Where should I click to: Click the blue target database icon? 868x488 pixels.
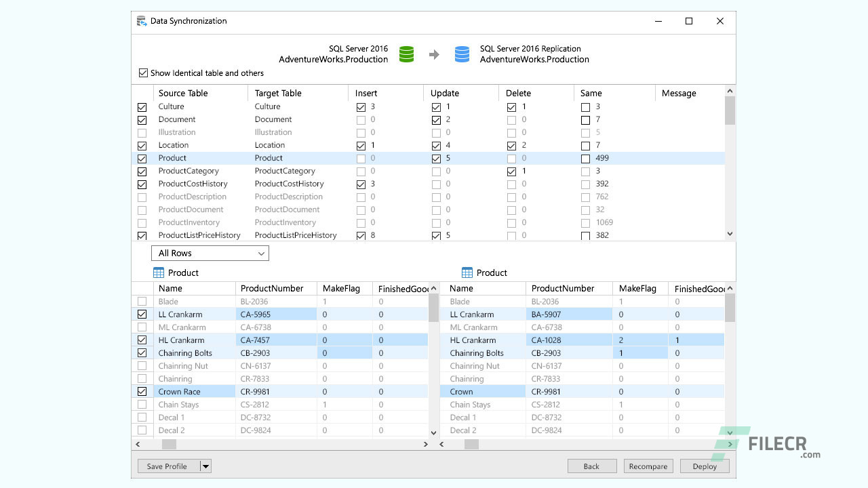[462, 54]
